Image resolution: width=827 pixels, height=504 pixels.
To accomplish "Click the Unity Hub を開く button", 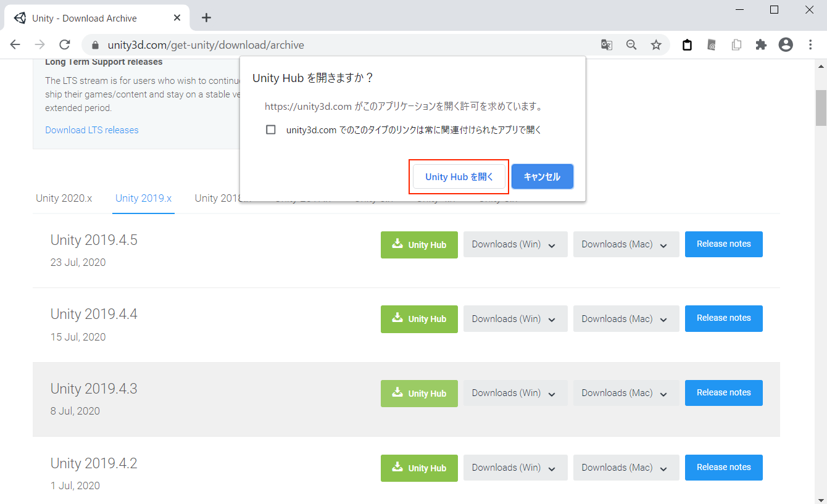I will [x=459, y=177].
